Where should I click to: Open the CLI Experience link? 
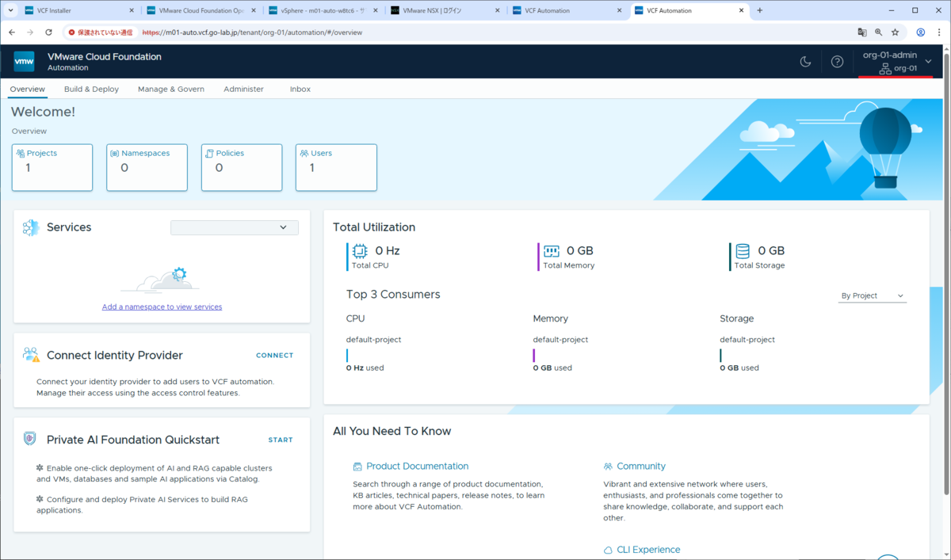[648, 550]
